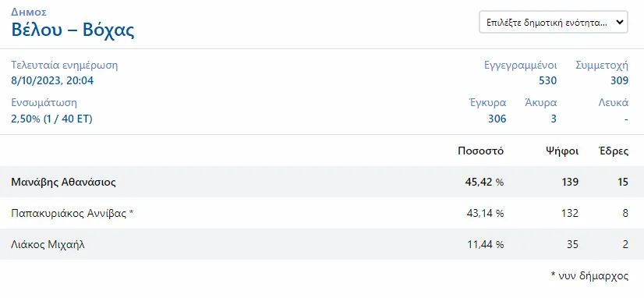Click the Δήμος label above the title
Screen dimensions: 644x298
pyautogui.click(x=29, y=12)
